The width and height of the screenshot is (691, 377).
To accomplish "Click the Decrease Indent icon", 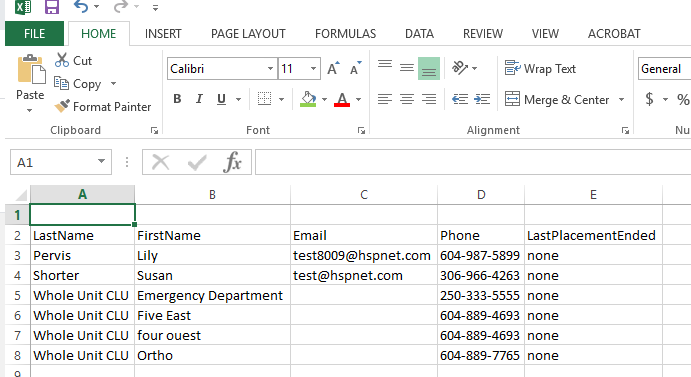I will (x=460, y=99).
